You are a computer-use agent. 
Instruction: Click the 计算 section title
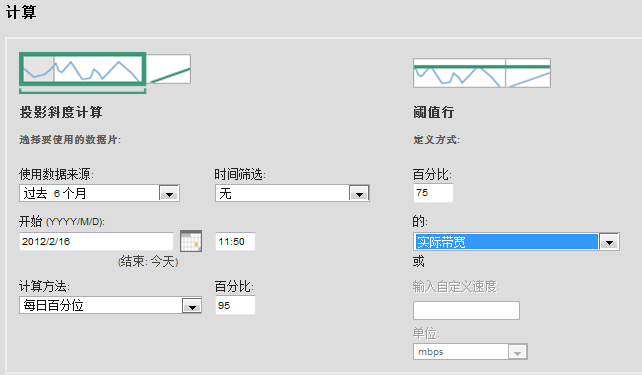pos(21,12)
